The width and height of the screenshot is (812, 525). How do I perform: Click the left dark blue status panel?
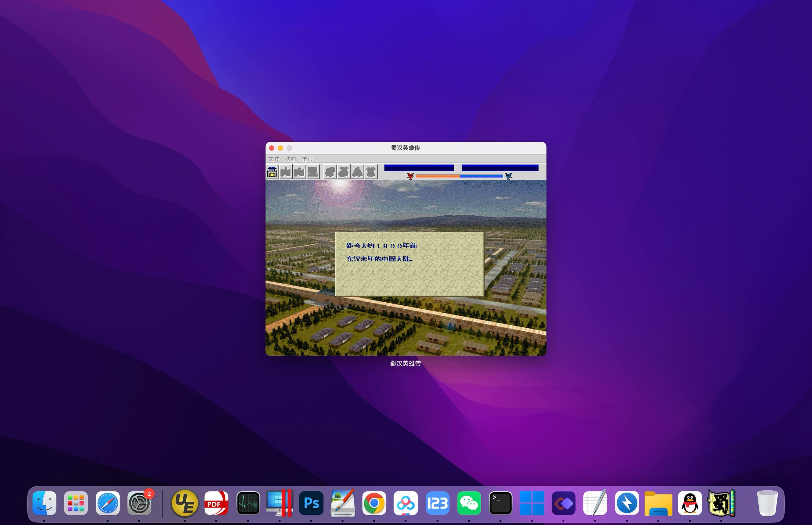(419, 168)
